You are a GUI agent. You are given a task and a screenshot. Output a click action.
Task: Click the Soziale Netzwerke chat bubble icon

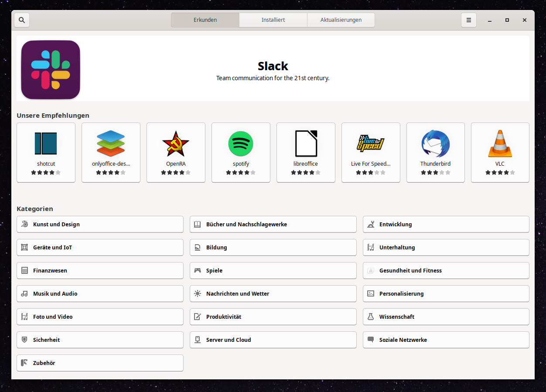[371, 340]
